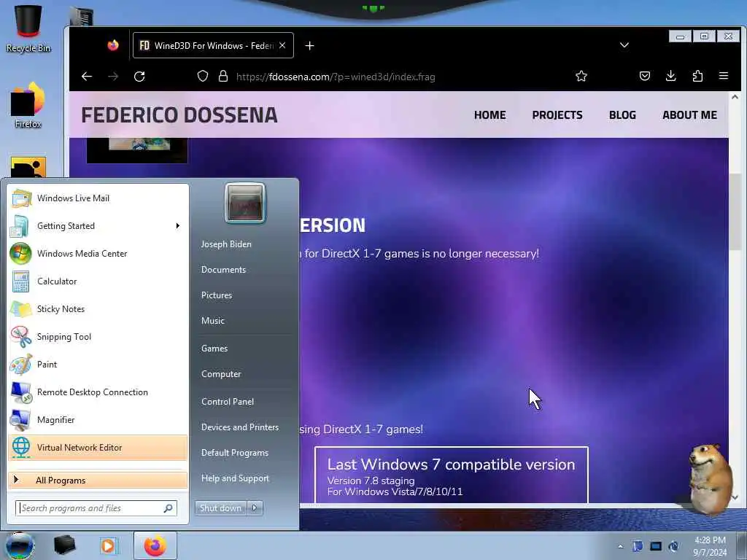Open the list all tabs dropdown
Image resolution: width=747 pixels, height=560 pixels.
point(624,45)
